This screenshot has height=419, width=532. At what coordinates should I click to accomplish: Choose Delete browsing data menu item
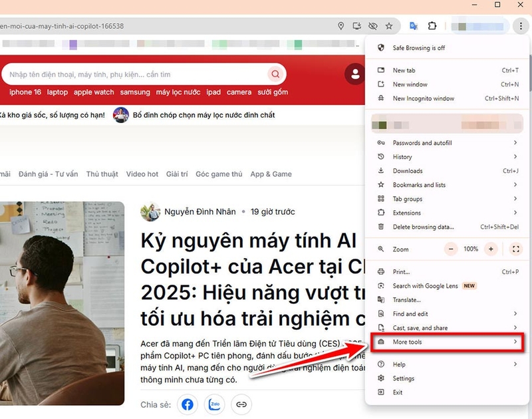[448, 227]
